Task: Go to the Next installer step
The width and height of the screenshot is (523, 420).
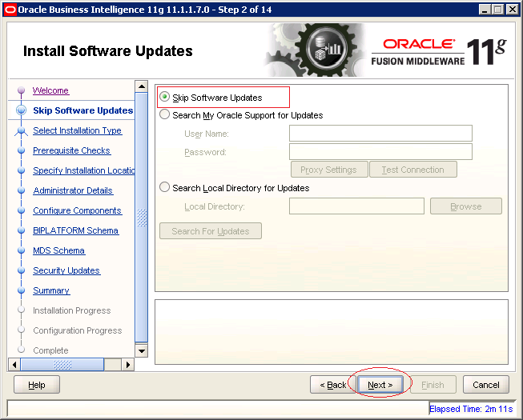Action: [x=380, y=385]
